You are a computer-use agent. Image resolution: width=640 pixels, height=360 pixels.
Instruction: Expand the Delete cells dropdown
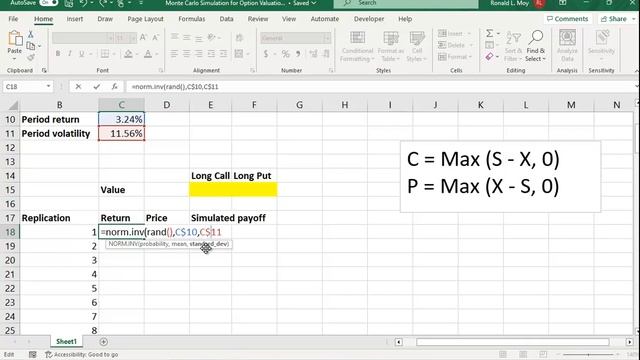(x=471, y=45)
